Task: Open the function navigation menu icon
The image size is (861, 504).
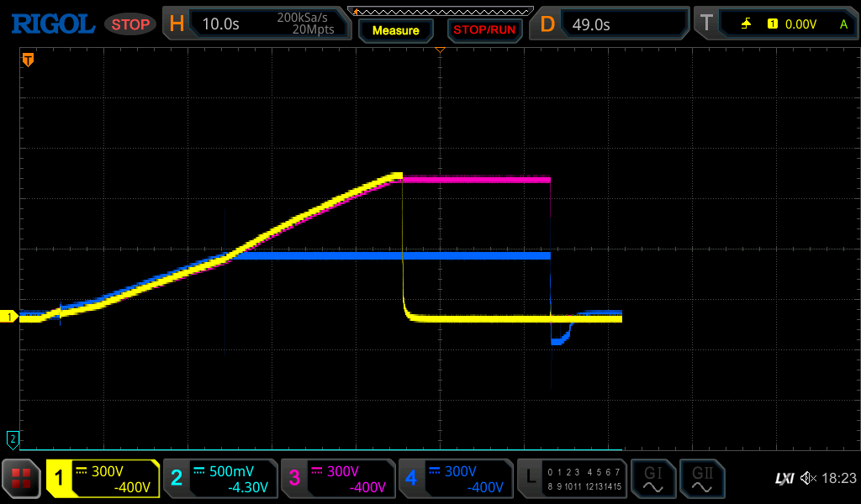Action: coord(22,479)
